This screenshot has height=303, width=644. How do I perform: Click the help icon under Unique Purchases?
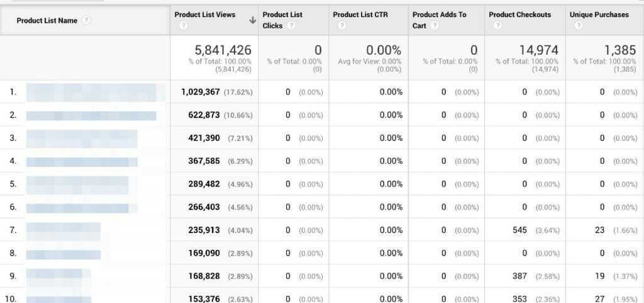pyautogui.click(x=578, y=26)
